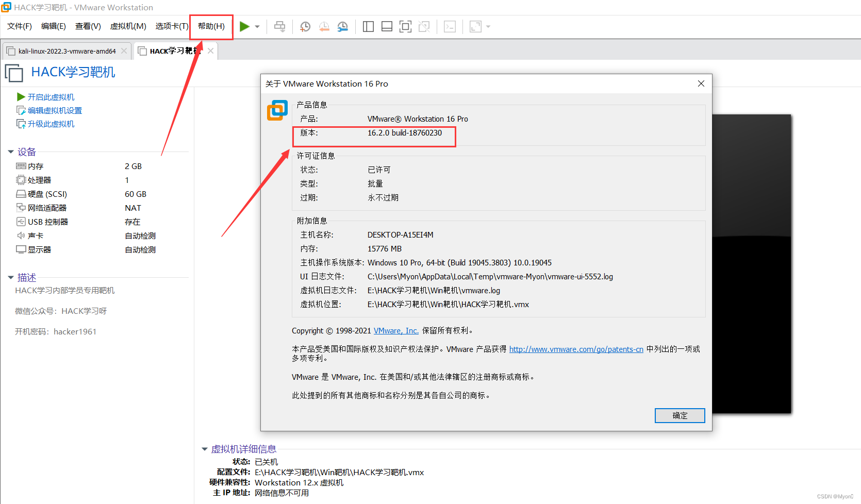
Task: Click 编辑虚拟机设置 link
Action: pos(55,110)
